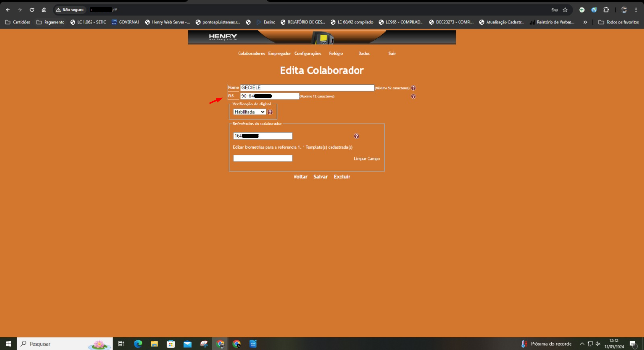Open the Relógio menu

(x=336, y=54)
